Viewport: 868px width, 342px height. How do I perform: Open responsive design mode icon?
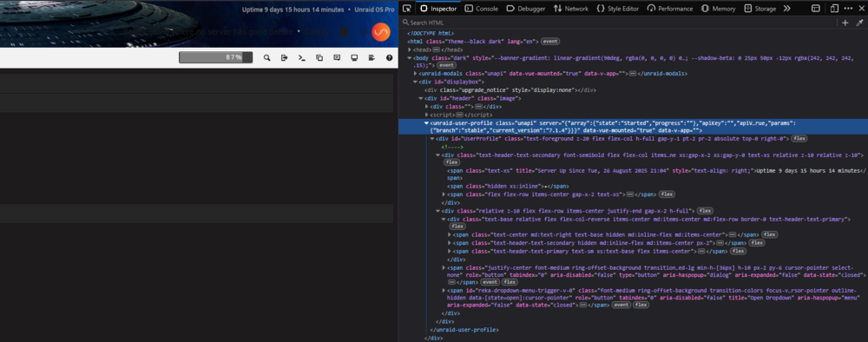pos(834,9)
